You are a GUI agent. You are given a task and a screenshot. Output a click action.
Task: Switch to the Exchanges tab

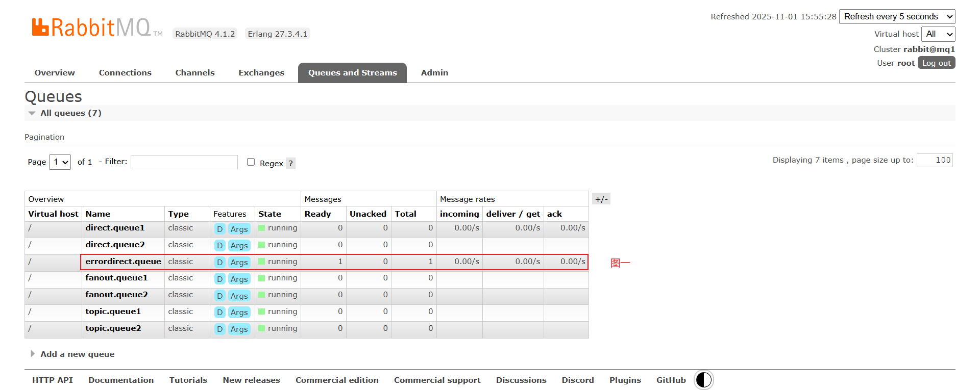[261, 72]
